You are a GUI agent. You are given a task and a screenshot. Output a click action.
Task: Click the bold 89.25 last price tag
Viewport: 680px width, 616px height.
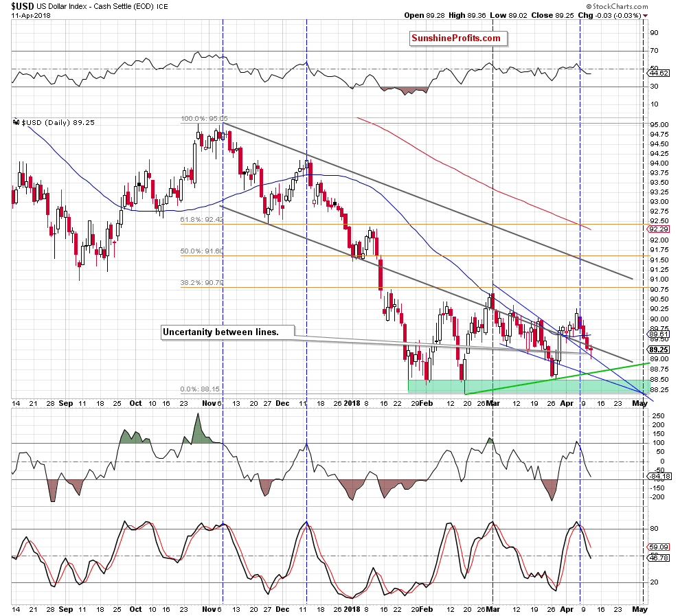(x=659, y=350)
